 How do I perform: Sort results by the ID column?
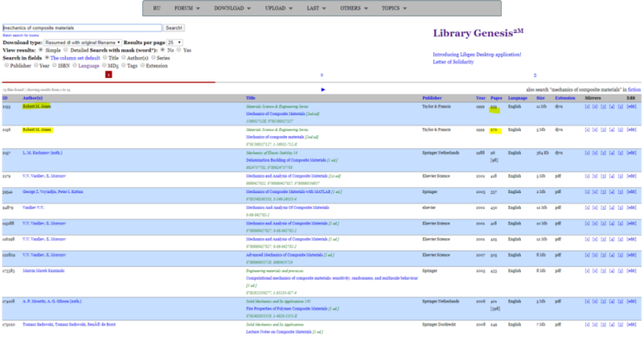pyautogui.click(x=5, y=98)
